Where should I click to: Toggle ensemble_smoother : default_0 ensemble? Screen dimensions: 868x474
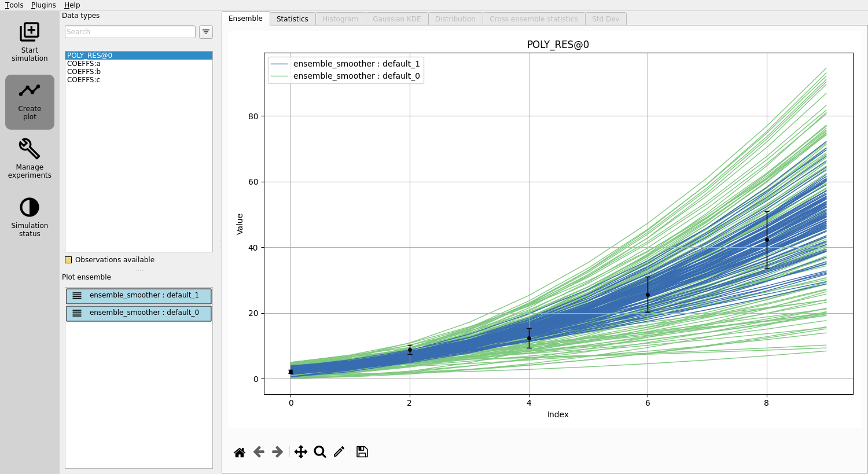139,313
